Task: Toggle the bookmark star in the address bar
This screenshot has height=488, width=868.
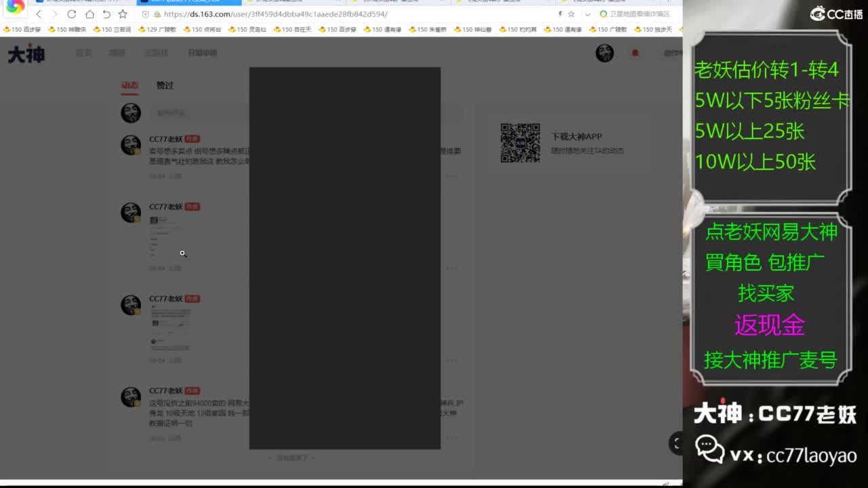Action: click(x=572, y=14)
